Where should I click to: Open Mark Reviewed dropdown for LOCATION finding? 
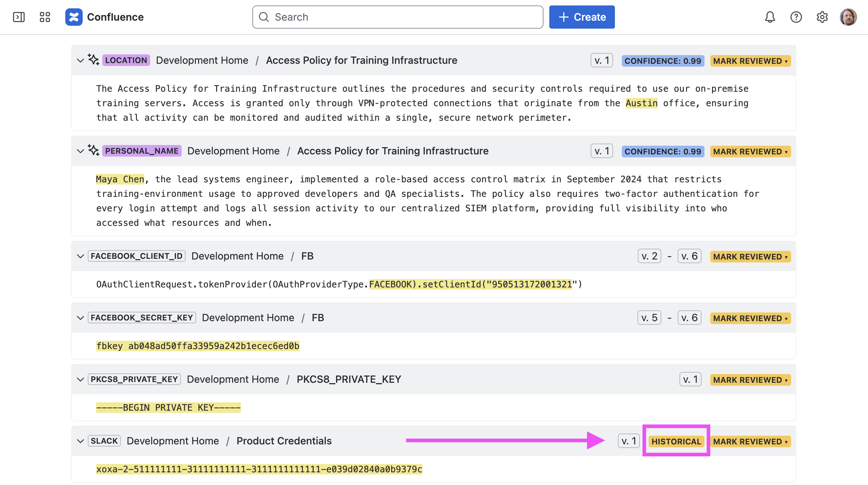tap(751, 61)
